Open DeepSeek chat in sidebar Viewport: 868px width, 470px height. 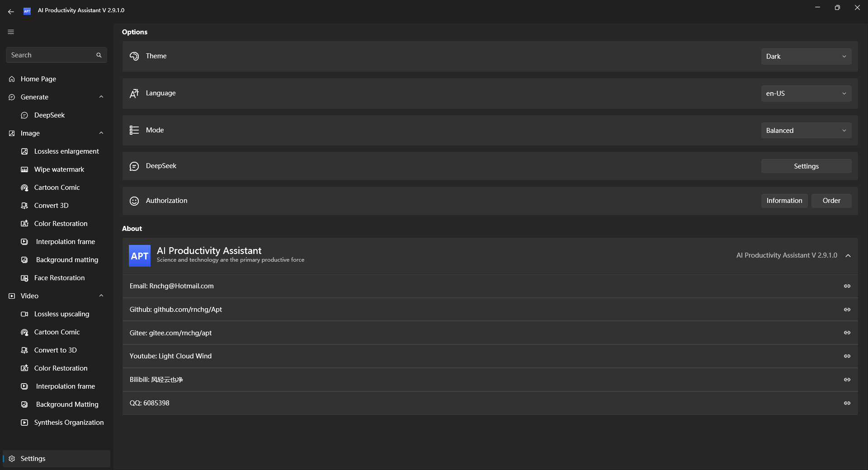click(57, 115)
